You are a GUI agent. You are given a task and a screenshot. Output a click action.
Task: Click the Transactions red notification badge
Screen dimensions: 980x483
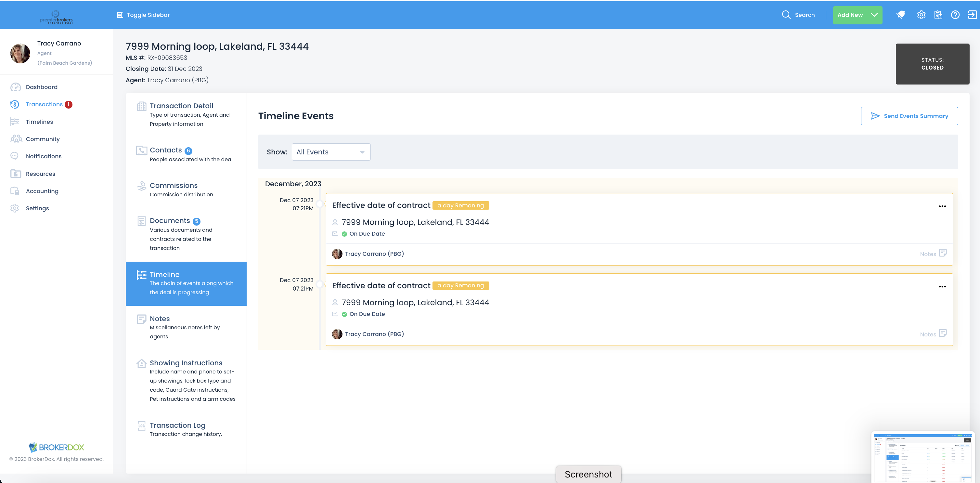pyautogui.click(x=69, y=104)
